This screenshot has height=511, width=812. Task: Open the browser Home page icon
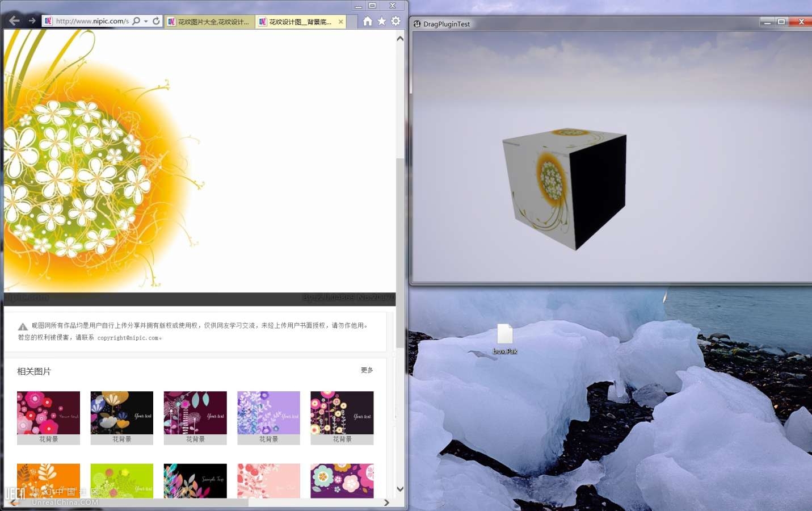(368, 21)
